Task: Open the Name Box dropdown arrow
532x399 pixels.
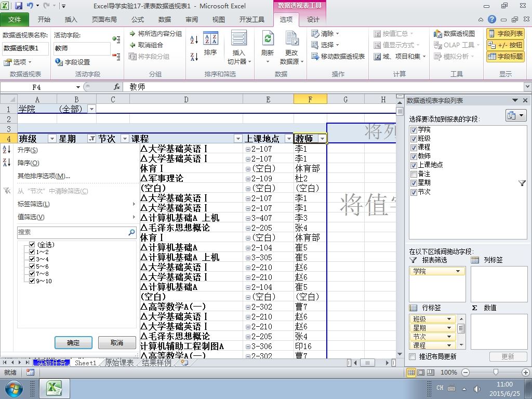Action: pyautogui.click(x=78, y=87)
